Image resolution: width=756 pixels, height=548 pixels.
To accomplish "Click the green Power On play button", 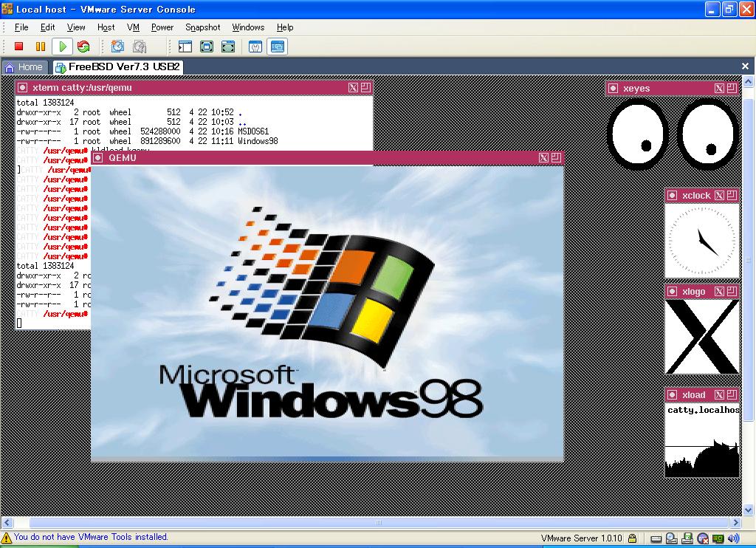I will click(x=62, y=47).
